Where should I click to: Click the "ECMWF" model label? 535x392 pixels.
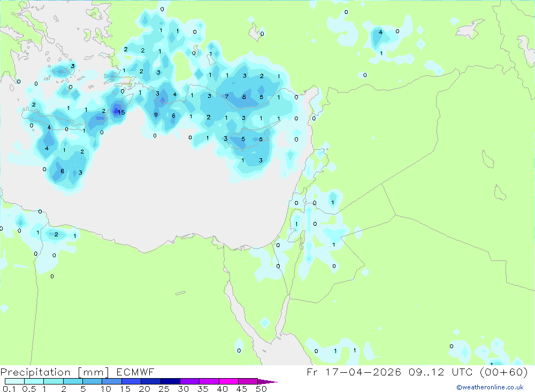(x=135, y=372)
